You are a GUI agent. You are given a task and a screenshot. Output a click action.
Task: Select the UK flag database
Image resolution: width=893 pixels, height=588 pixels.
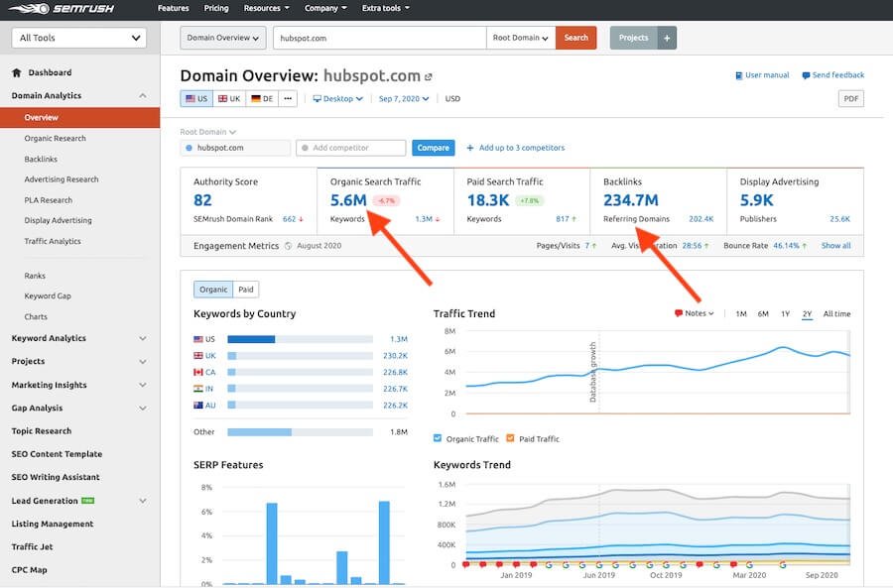pyautogui.click(x=229, y=98)
